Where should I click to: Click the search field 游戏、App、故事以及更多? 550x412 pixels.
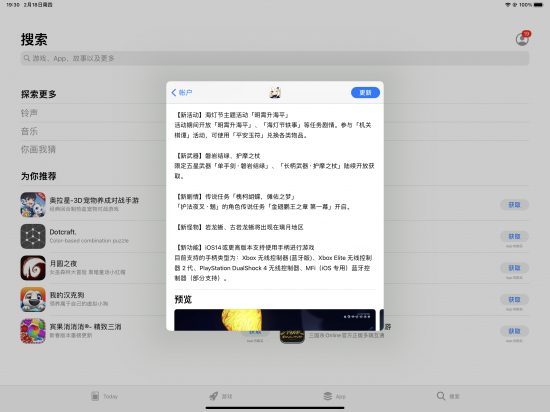pos(275,58)
